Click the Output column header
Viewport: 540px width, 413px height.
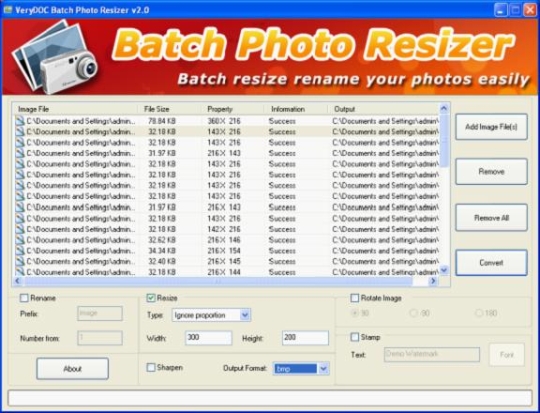click(384, 109)
